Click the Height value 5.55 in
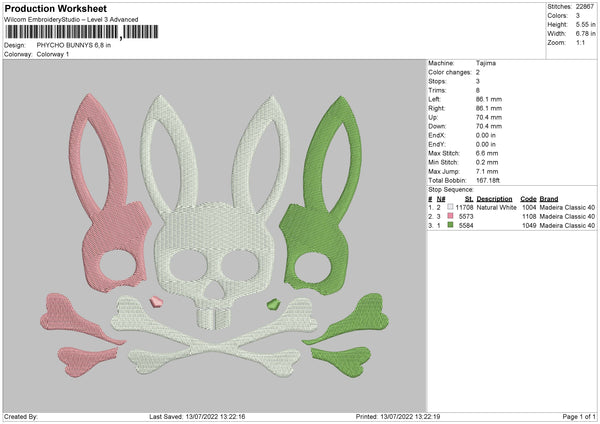 coord(585,24)
